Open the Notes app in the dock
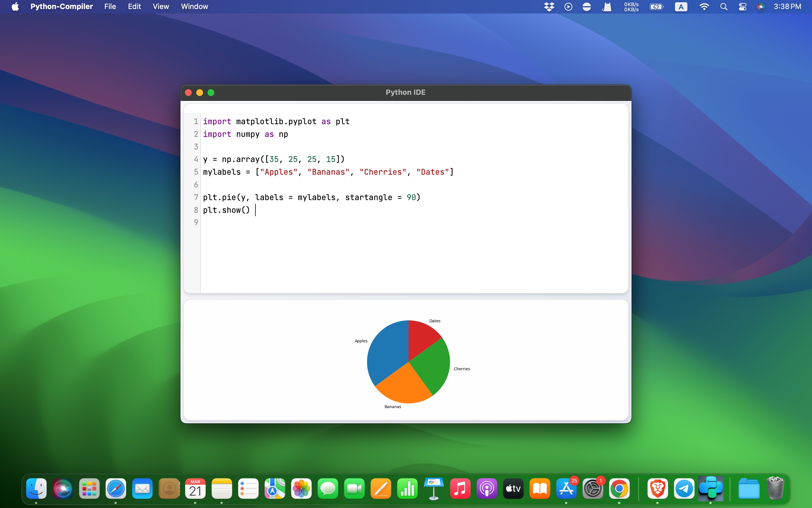 click(x=222, y=488)
